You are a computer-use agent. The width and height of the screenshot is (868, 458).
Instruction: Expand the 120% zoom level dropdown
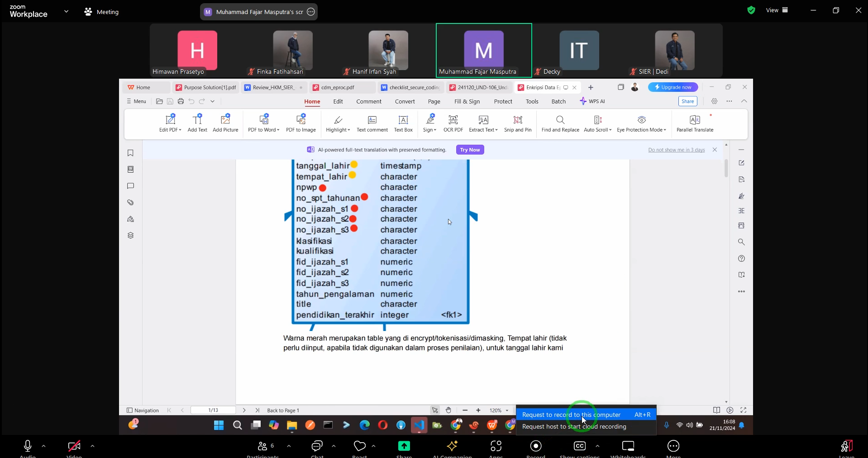pos(507,411)
